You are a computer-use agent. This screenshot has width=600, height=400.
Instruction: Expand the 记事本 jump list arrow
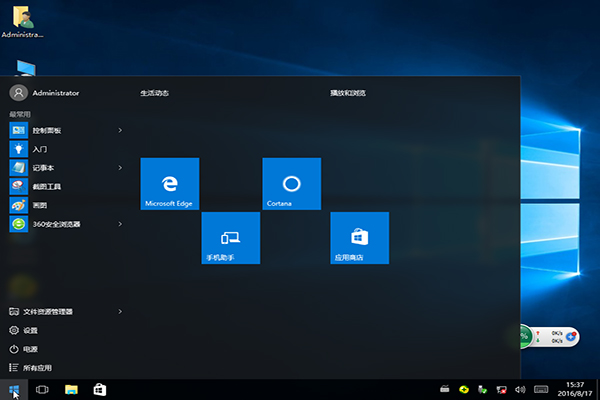[x=120, y=167]
